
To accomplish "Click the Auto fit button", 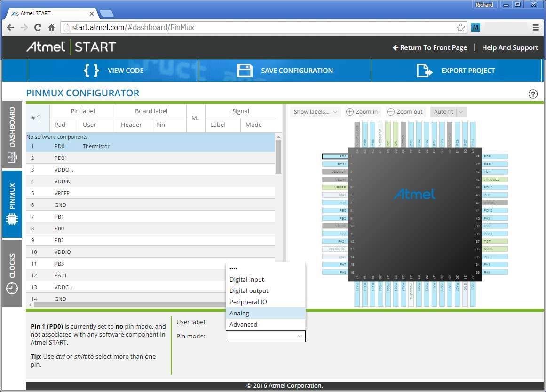I will pos(443,112).
